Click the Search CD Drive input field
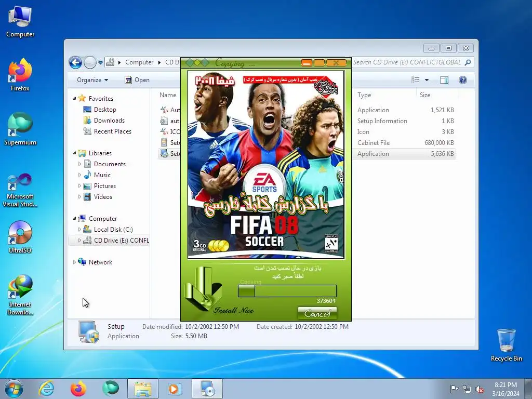The height and width of the screenshot is (399, 532). pos(407,62)
